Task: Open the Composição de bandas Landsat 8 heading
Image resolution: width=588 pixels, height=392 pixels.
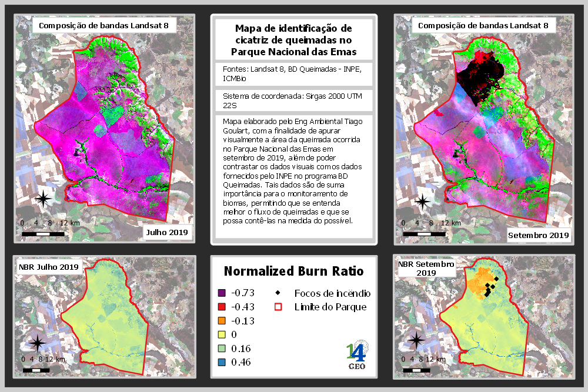Action: [x=103, y=25]
